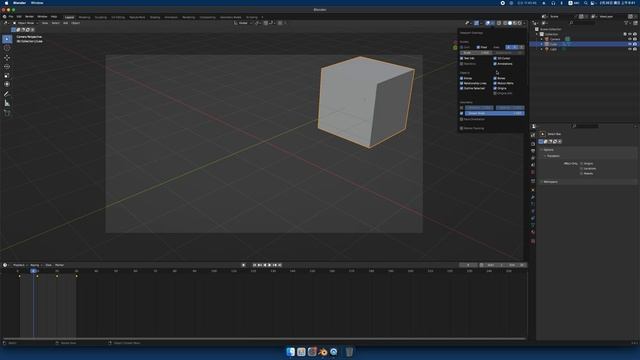The image size is (640, 360).
Task: Toggle X-ray view in viewport header
Action: (x=499, y=23)
